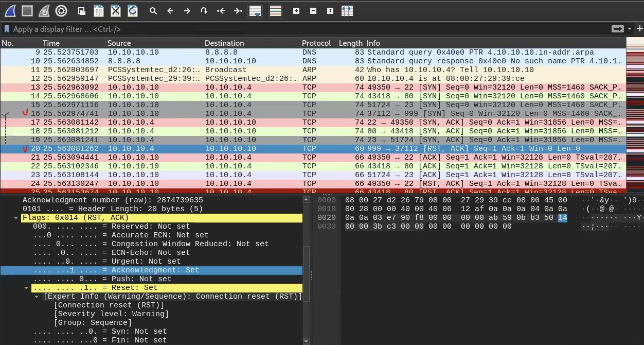Open capture options gear icon
Image resolution: width=644 pixels, height=345 pixels.
pyautogui.click(x=61, y=10)
